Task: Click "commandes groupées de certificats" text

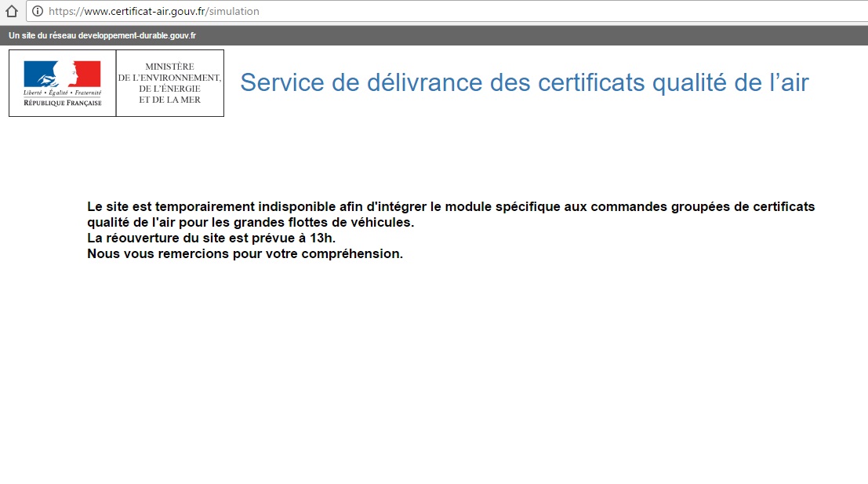Action: (703, 206)
